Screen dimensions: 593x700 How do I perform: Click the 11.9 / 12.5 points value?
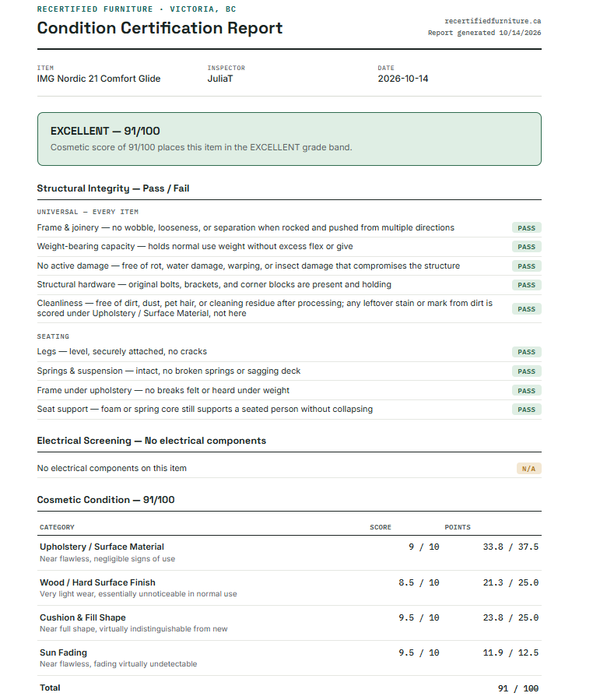pyautogui.click(x=511, y=653)
